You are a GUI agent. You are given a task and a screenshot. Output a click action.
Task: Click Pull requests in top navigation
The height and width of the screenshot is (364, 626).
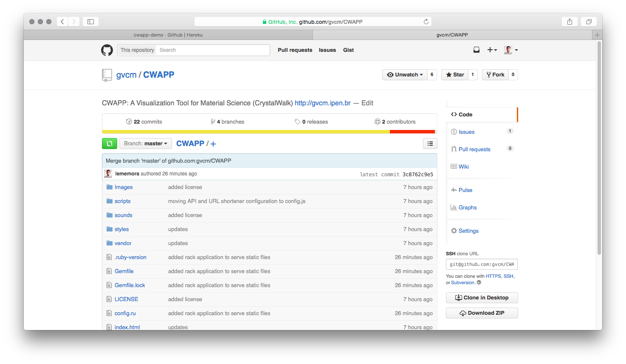pyautogui.click(x=295, y=50)
